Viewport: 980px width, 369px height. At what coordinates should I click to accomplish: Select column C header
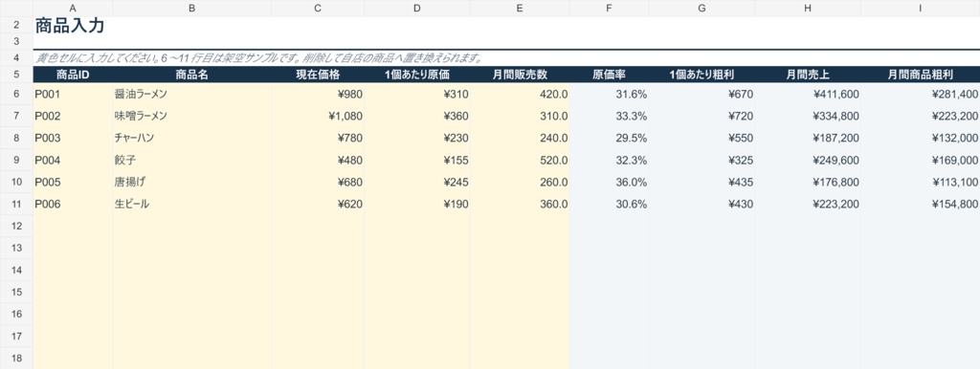point(318,8)
